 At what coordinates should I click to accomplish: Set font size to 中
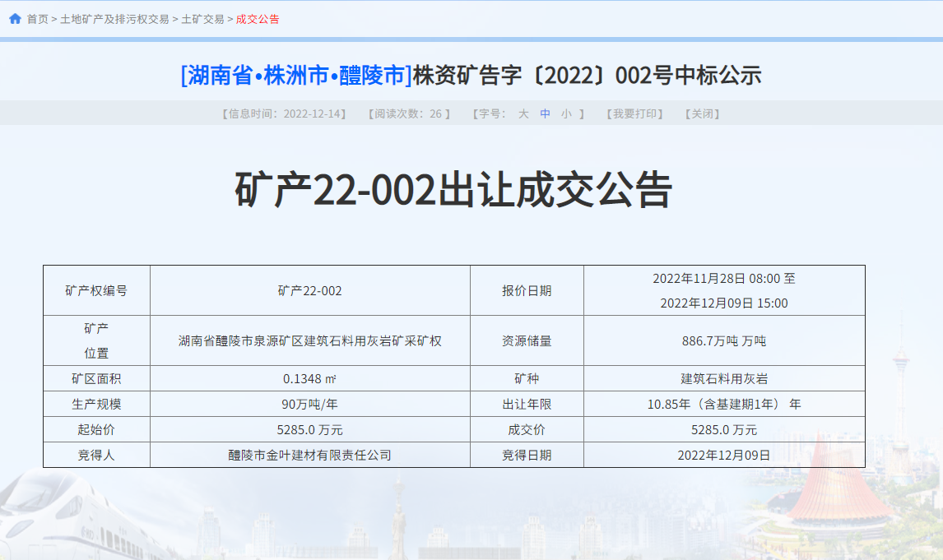pyautogui.click(x=545, y=114)
